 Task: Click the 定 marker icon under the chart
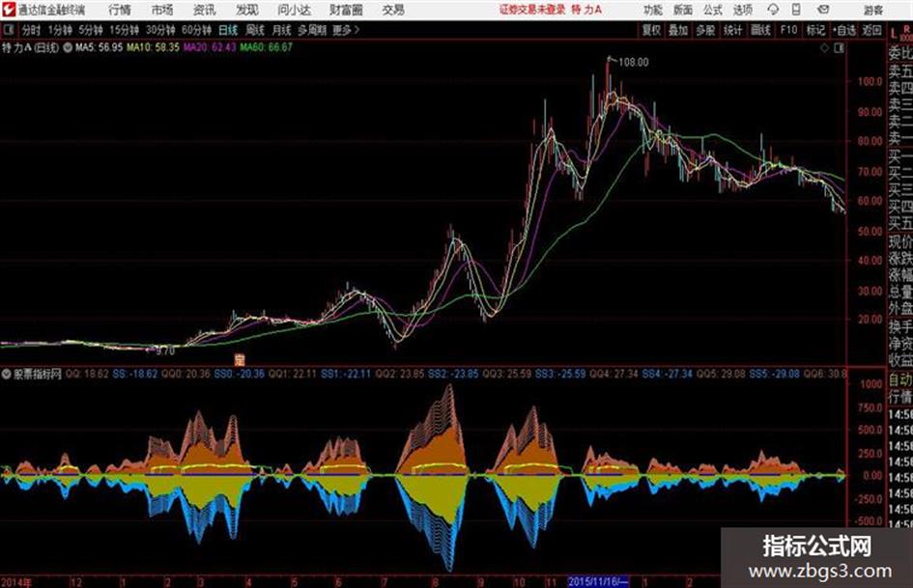239,358
